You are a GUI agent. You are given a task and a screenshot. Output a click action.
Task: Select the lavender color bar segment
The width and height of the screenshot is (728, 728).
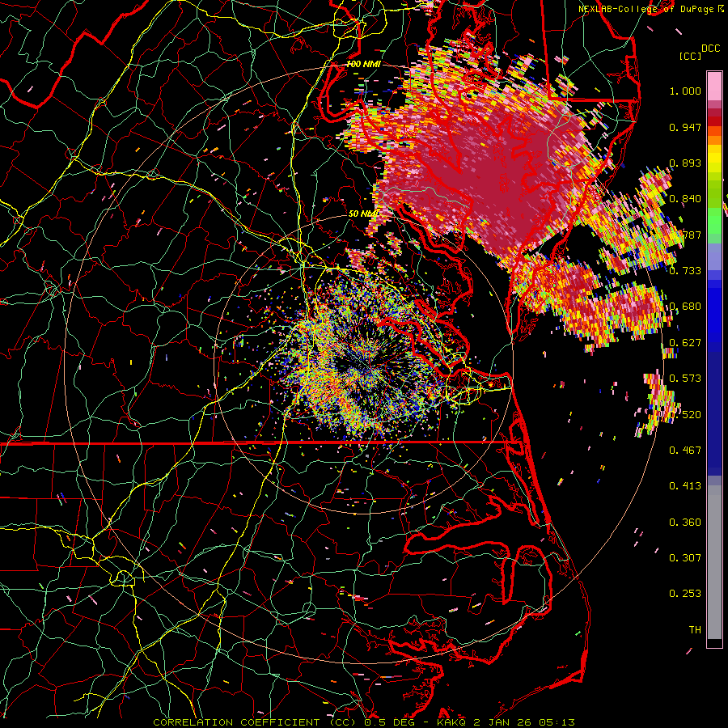tap(714, 256)
